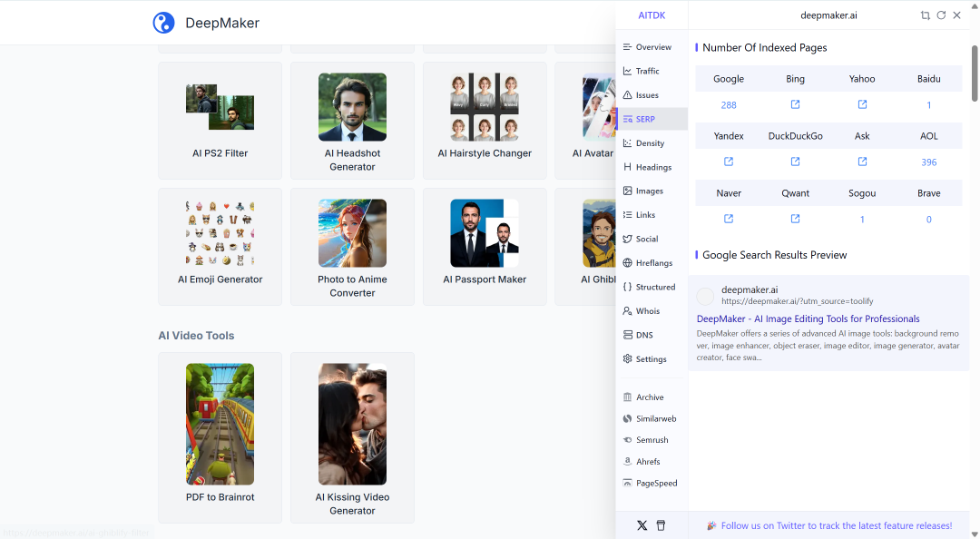The height and width of the screenshot is (539, 980).
Task: Click the panel vertical scrollbar thumb
Action: point(975,73)
